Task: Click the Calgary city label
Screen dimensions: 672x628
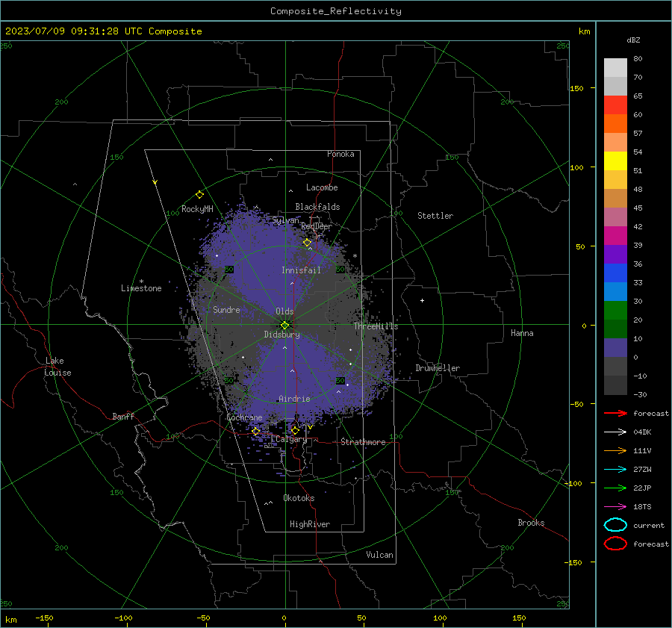Action: [x=291, y=439]
